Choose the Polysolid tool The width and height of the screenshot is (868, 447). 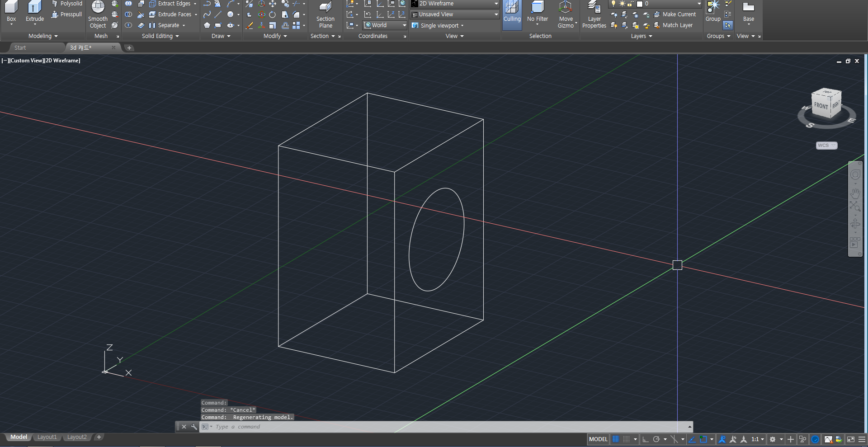[67, 4]
